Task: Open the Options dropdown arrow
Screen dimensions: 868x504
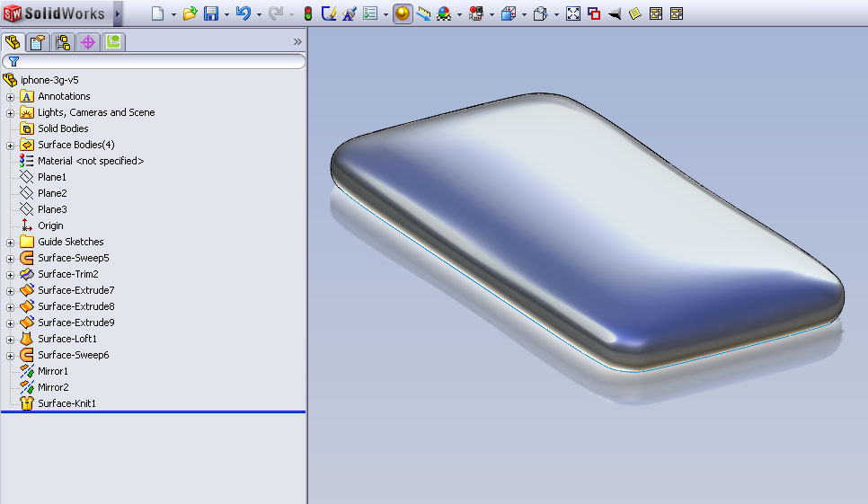Action: (x=385, y=14)
